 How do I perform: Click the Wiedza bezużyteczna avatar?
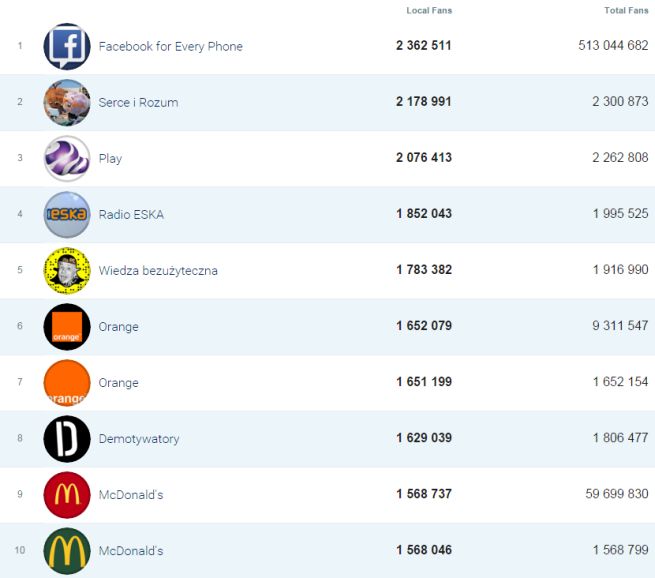tap(67, 270)
